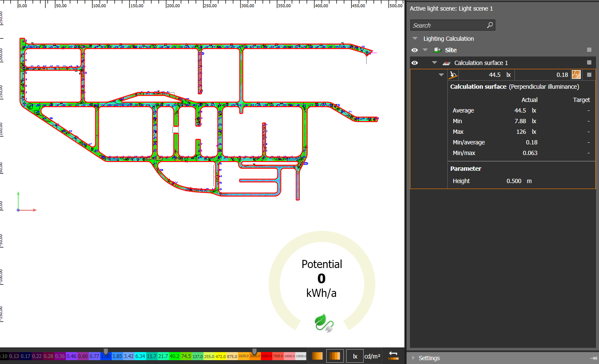599x364 pixels.
Task: Click the perpendicular illuminance icon
Action: coord(453,75)
